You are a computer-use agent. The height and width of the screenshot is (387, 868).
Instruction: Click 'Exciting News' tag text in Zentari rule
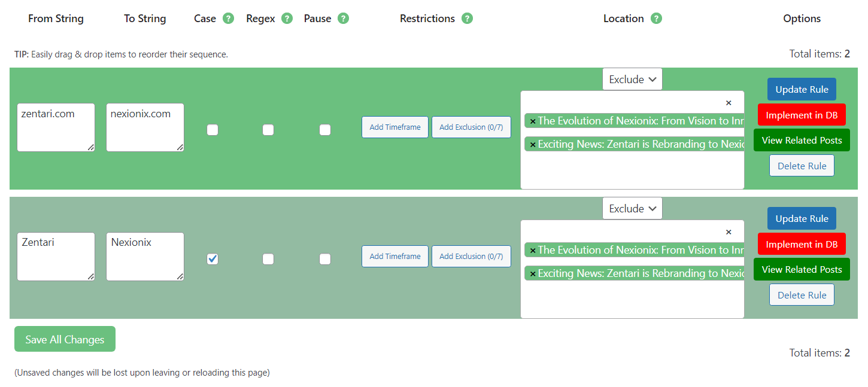(x=641, y=273)
